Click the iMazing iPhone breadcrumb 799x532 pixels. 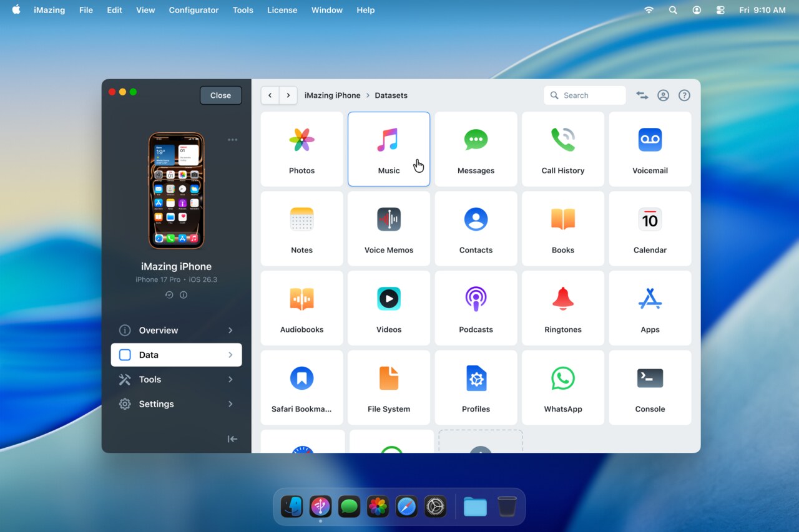332,95
